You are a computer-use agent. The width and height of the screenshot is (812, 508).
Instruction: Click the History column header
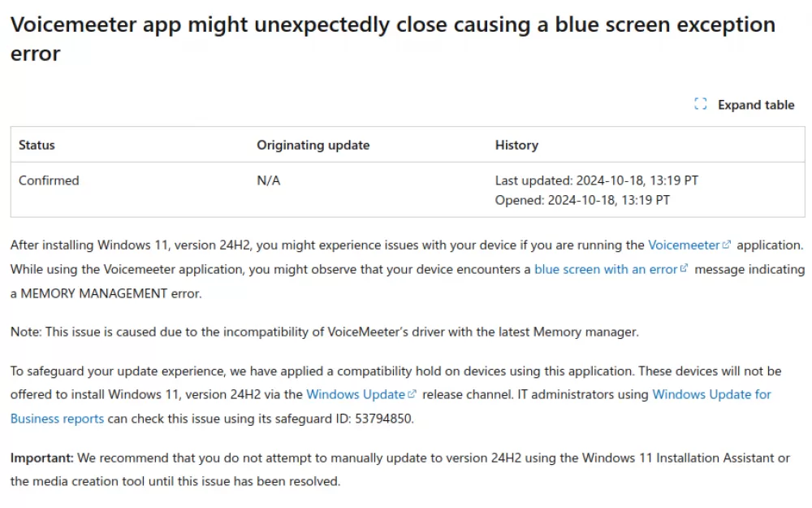pos(516,145)
